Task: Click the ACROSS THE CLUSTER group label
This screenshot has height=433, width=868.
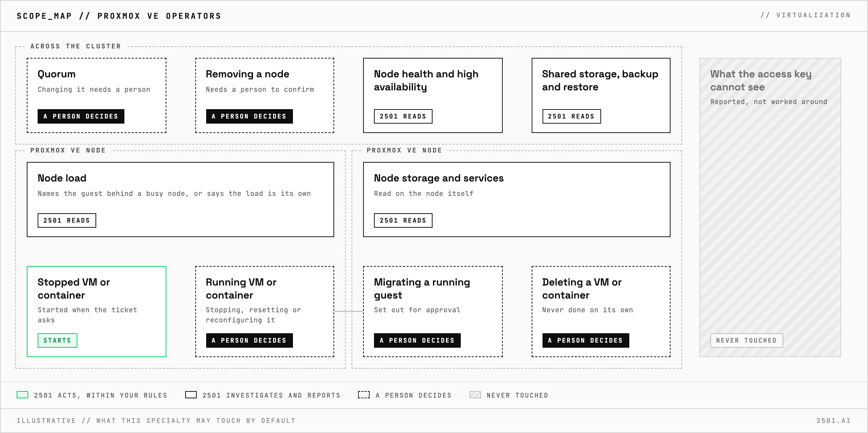Action: tap(76, 46)
